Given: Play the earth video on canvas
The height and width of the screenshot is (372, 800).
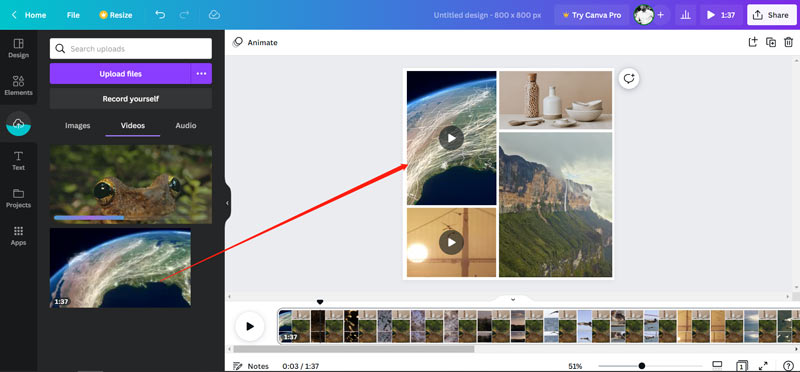Looking at the screenshot, I should tap(451, 138).
